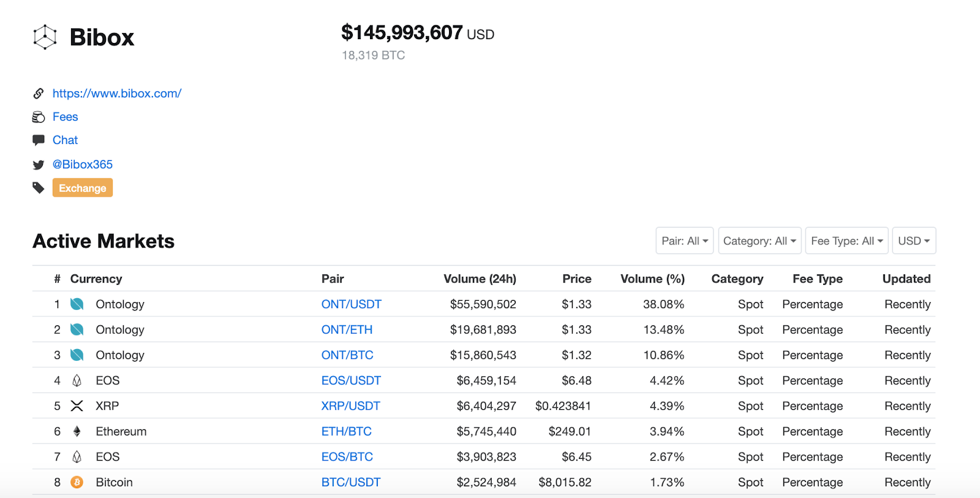The image size is (980, 498).
Task: Click the tag icon beside Exchange label
Action: point(39,187)
